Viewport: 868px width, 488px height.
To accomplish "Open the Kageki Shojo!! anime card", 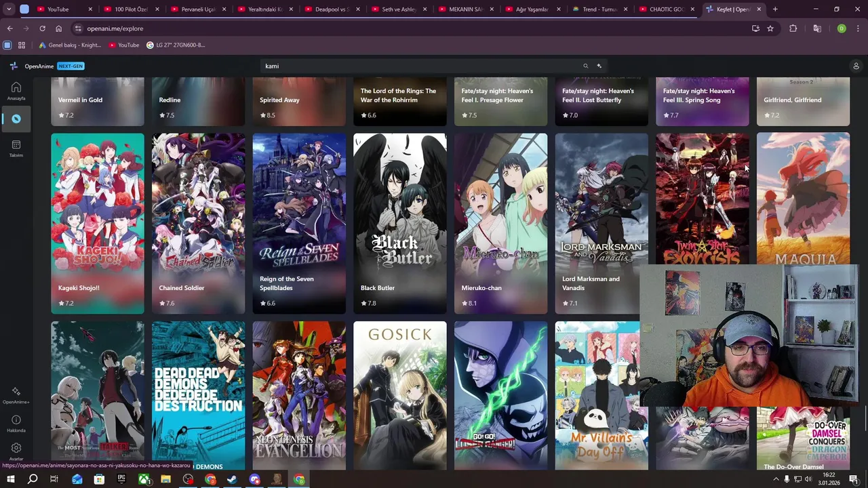I will pos(98,223).
